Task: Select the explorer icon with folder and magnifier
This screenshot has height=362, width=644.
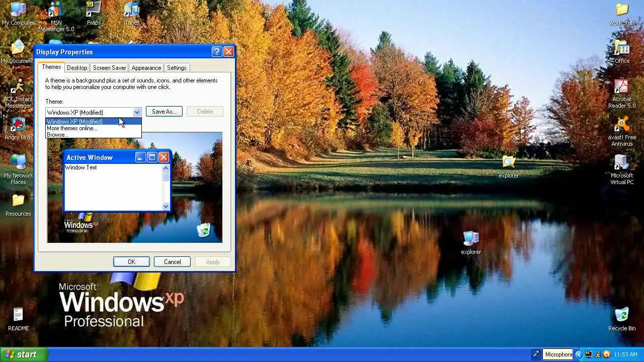Action: point(509,166)
